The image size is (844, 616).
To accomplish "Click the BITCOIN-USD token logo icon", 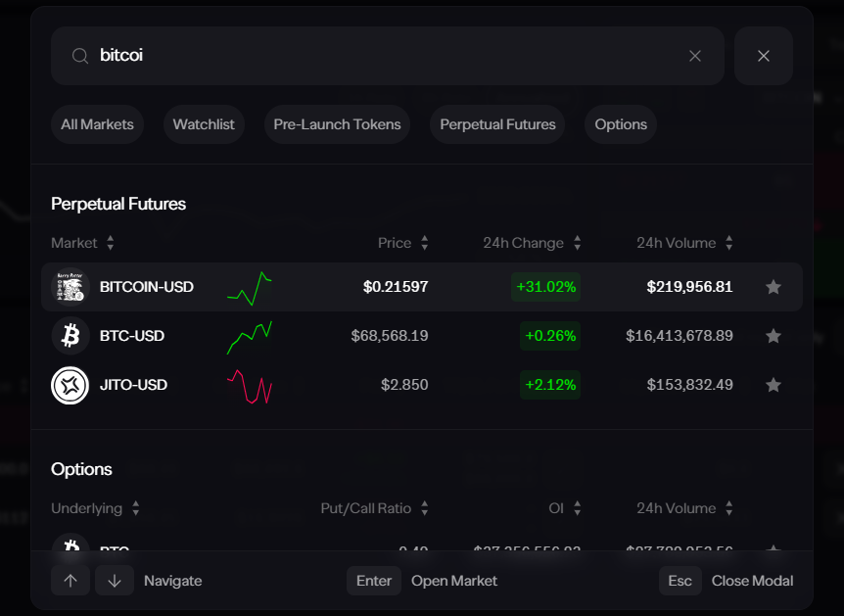I will pyautogui.click(x=70, y=287).
